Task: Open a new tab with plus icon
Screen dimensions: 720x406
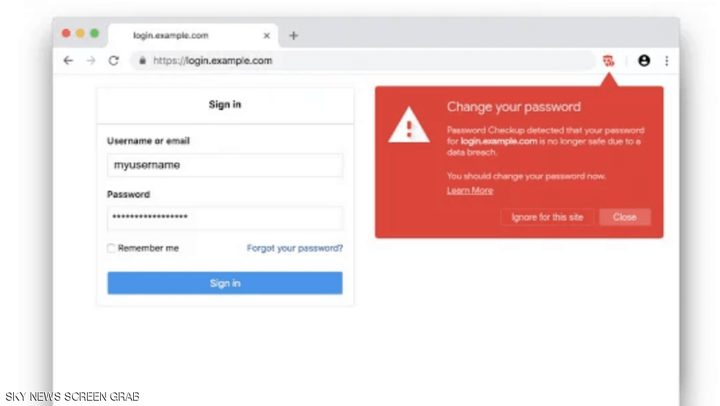Action: coord(293,35)
